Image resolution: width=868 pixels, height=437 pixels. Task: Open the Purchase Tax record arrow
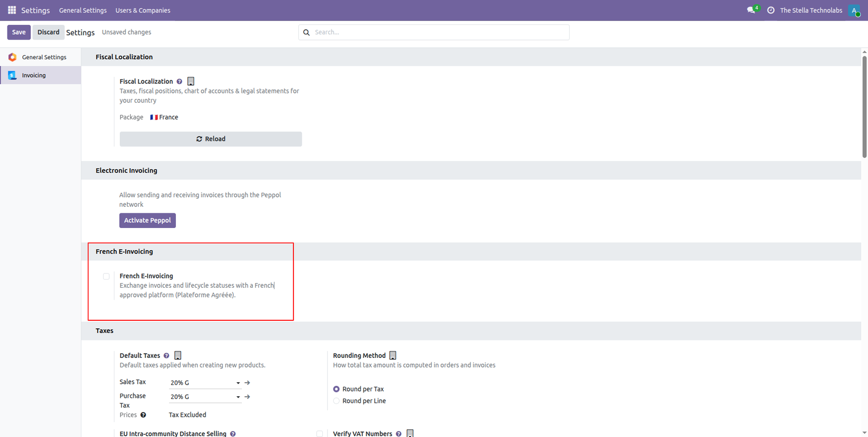(247, 397)
